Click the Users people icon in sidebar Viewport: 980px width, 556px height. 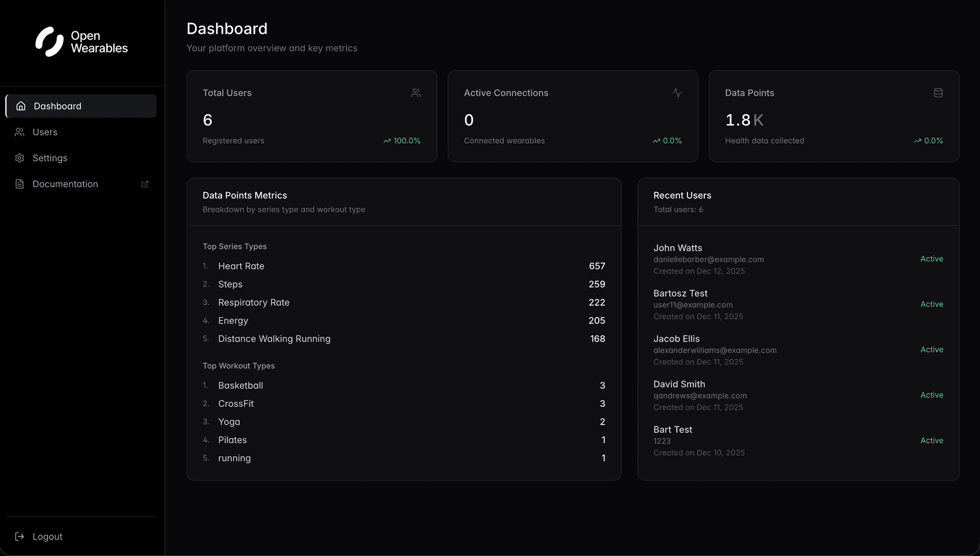point(20,132)
